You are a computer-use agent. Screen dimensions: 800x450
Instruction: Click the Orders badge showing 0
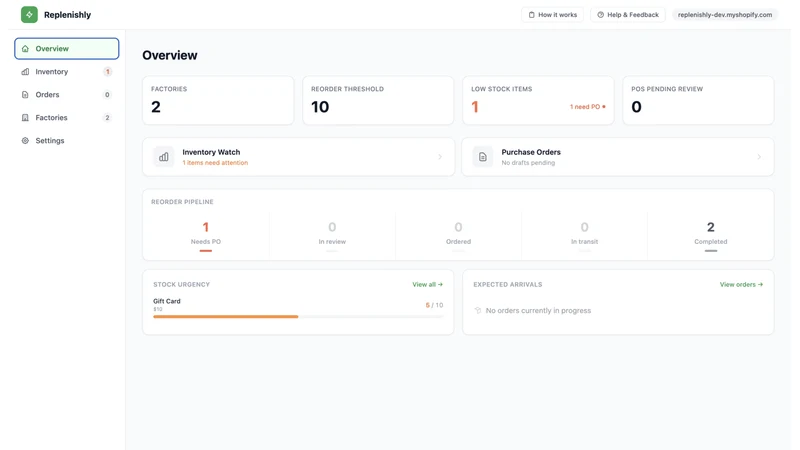(x=107, y=94)
